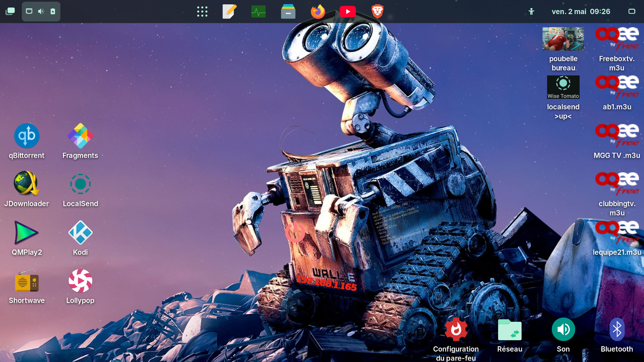Open the YouTube app from the top dock
Image resolution: width=644 pixels, height=362 pixels.
coord(348,11)
